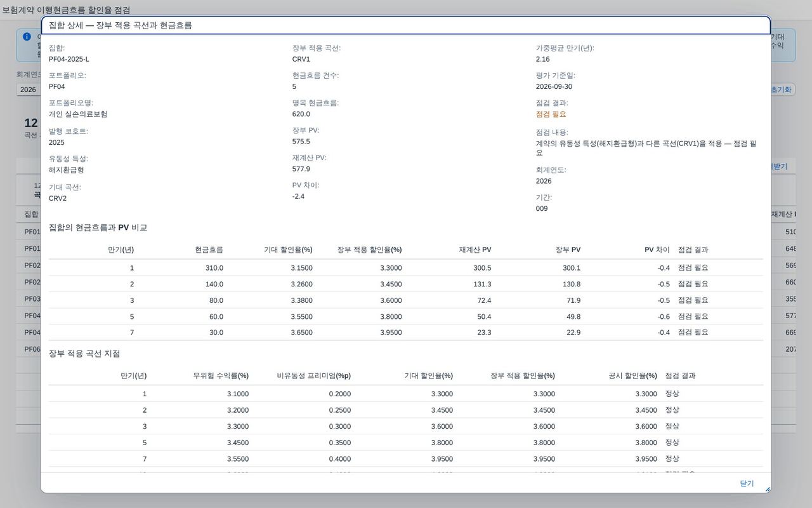Click the 점검 내용 description about 곡선(CRV1)

pyautogui.click(x=646, y=148)
